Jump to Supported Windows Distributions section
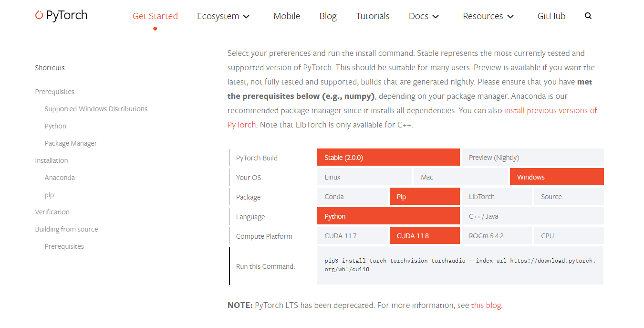This screenshot has width=644, height=328. point(96,109)
